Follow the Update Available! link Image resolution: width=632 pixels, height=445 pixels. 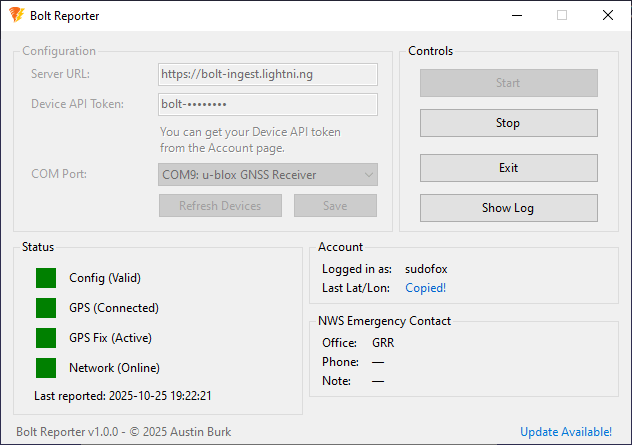coord(566,432)
